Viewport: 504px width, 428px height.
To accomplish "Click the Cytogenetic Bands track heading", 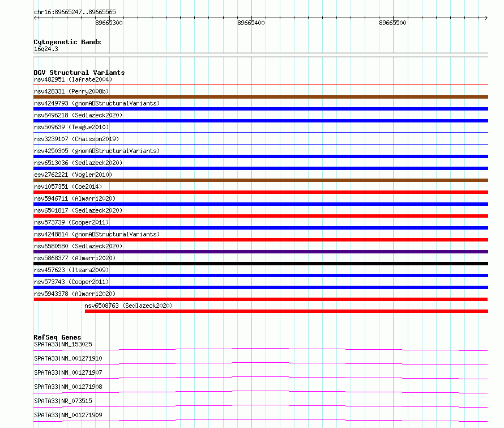I will click(67, 42).
